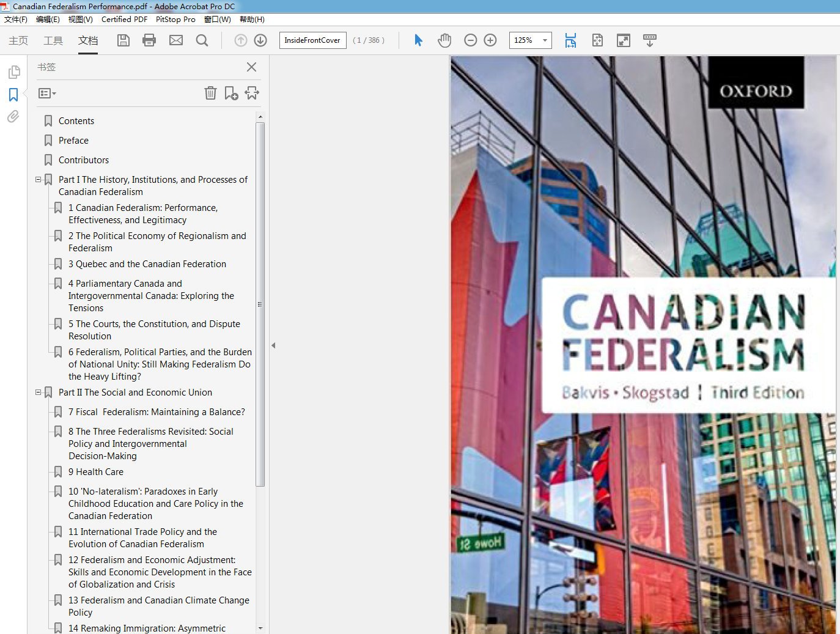Delete selected bookmark trash icon

pyautogui.click(x=210, y=93)
